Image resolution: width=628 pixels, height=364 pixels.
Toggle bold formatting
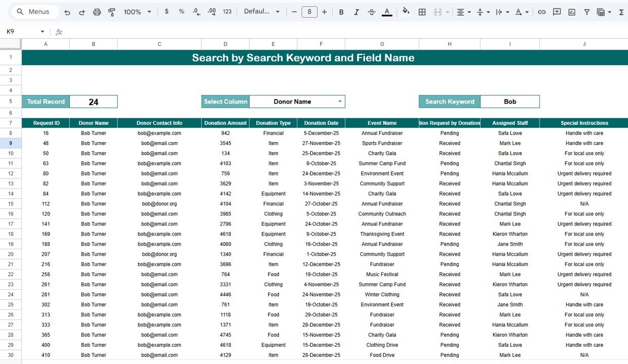pyautogui.click(x=341, y=12)
